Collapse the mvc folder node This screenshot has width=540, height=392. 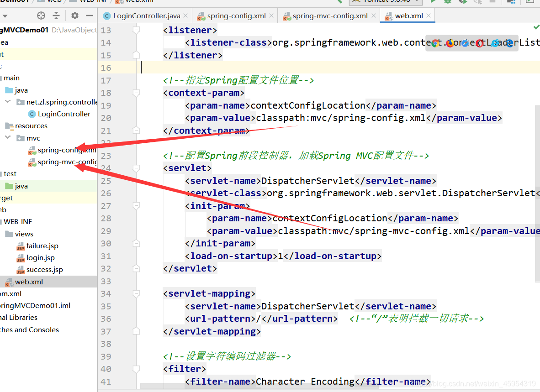click(x=8, y=137)
